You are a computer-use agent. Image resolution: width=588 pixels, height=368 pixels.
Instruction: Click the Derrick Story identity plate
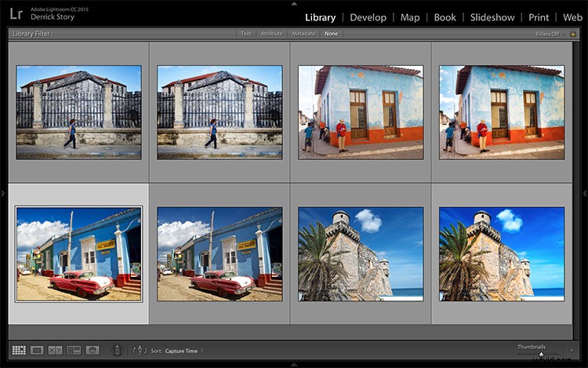pyautogui.click(x=53, y=17)
